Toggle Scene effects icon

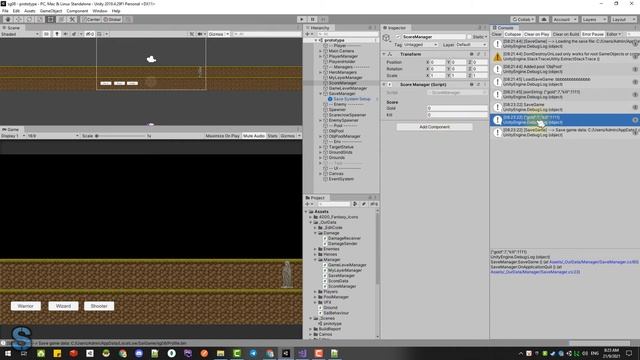[x=75, y=34]
